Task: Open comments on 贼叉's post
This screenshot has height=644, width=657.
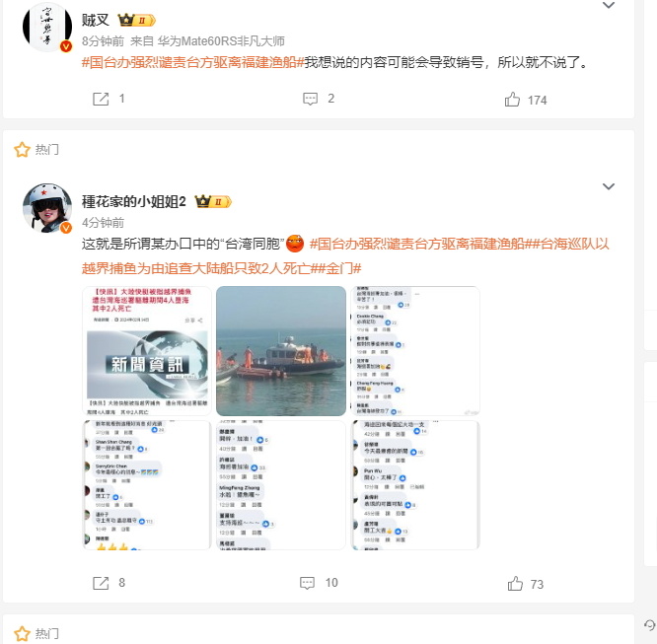Action: coord(310,99)
